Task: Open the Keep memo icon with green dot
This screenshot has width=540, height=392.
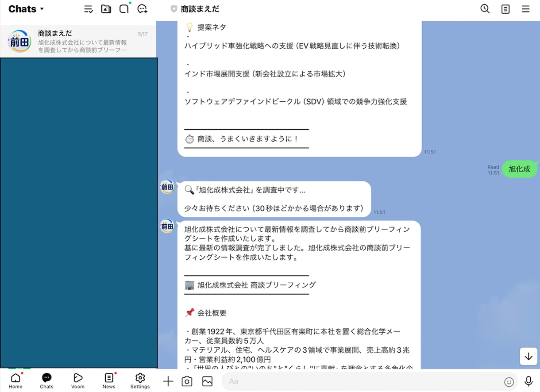Action: [x=124, y=9]
